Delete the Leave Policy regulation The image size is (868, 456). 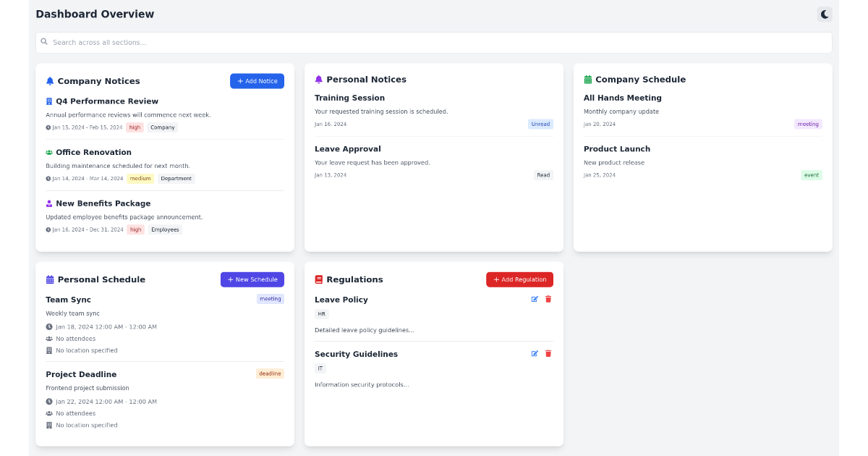click(x=548, y=299)
